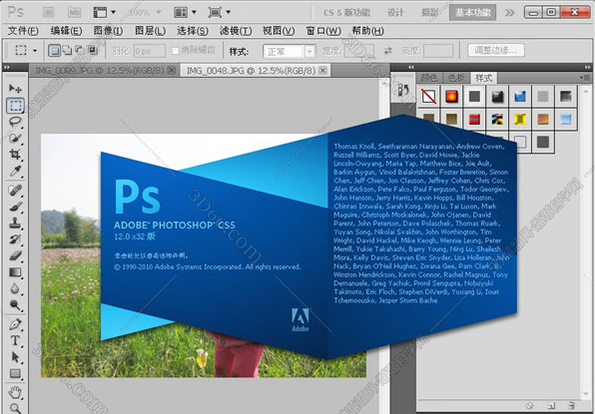
Task: Select the Gradient tool
Action: coord(15,272)
